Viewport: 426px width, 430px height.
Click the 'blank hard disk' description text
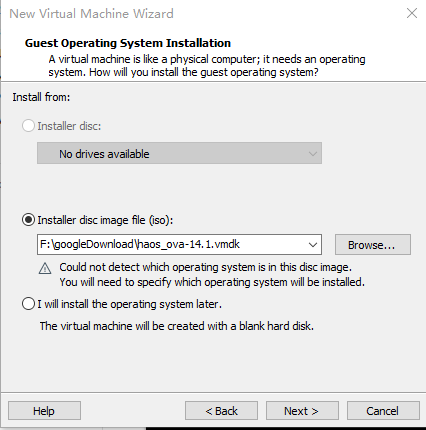[x=177, y=326]
